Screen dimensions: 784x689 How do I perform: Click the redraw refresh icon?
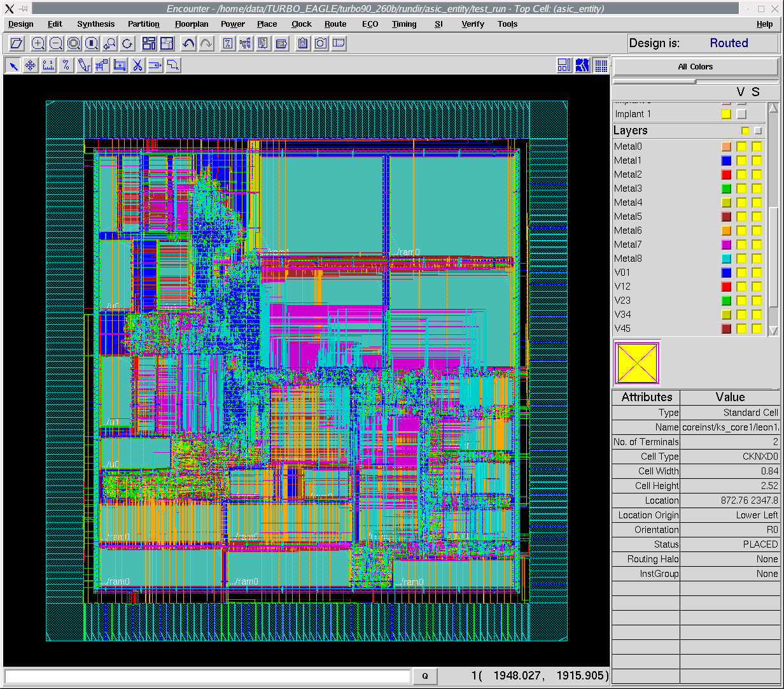(127, 43)
